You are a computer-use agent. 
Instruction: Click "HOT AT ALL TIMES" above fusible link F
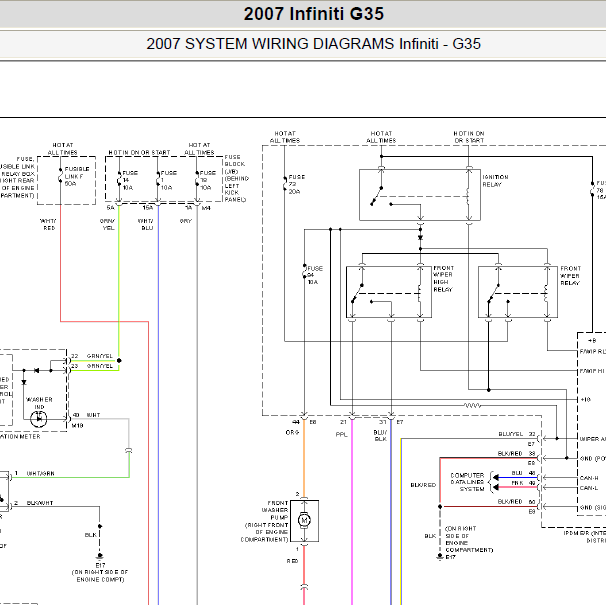coord(63,149)
